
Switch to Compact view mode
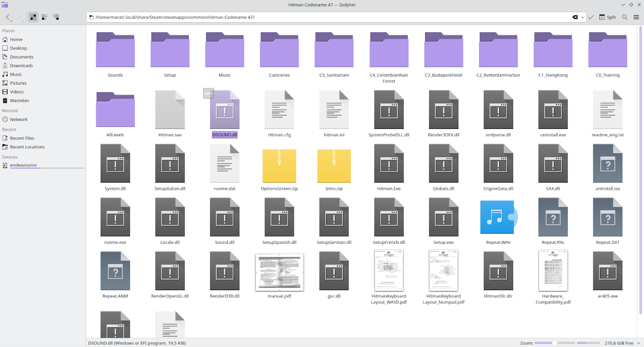click(45, 17)
